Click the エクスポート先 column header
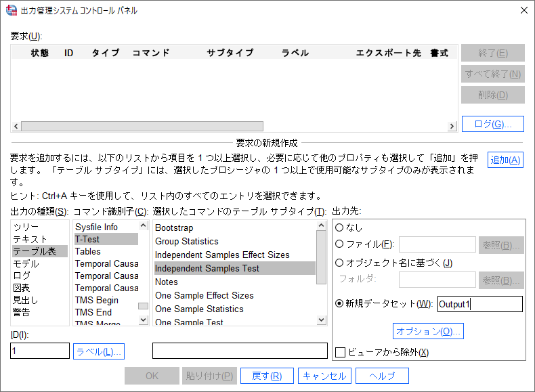 388,53
